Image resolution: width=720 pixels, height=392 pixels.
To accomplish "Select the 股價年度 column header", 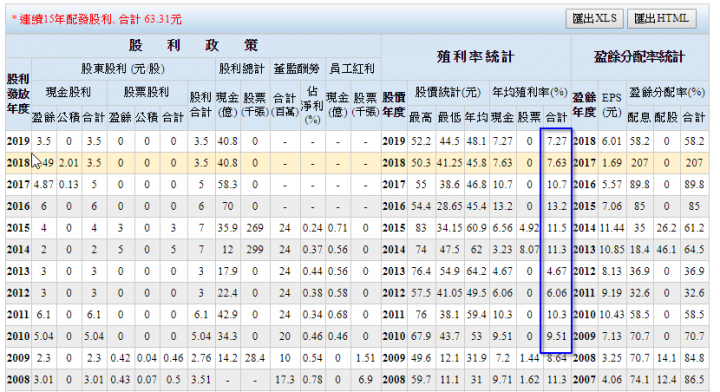I will (394, 105).
